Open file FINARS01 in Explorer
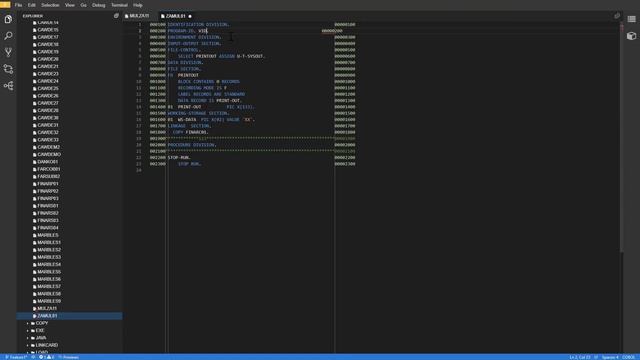640x360 pixels. [x=48, y=206]
